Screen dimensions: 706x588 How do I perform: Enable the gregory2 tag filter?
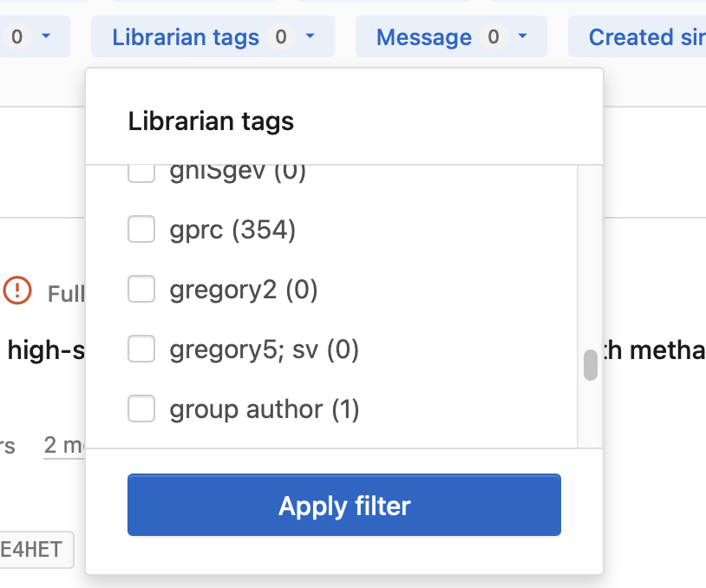coord(141,289)
